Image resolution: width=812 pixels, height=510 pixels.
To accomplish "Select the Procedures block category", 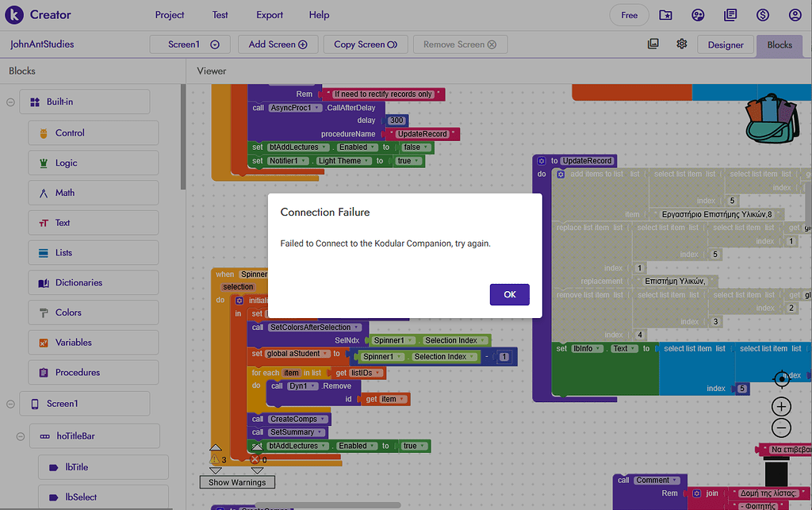I will click(77, 372).
